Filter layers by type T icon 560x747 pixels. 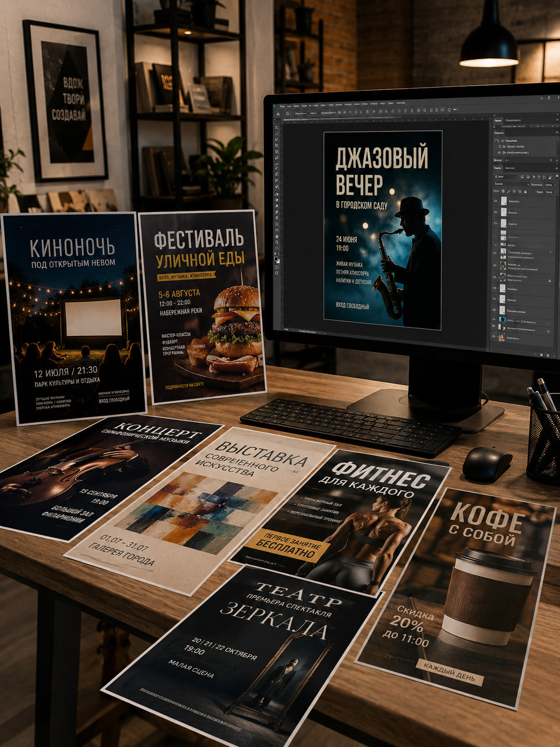click(x=539, y=177)
